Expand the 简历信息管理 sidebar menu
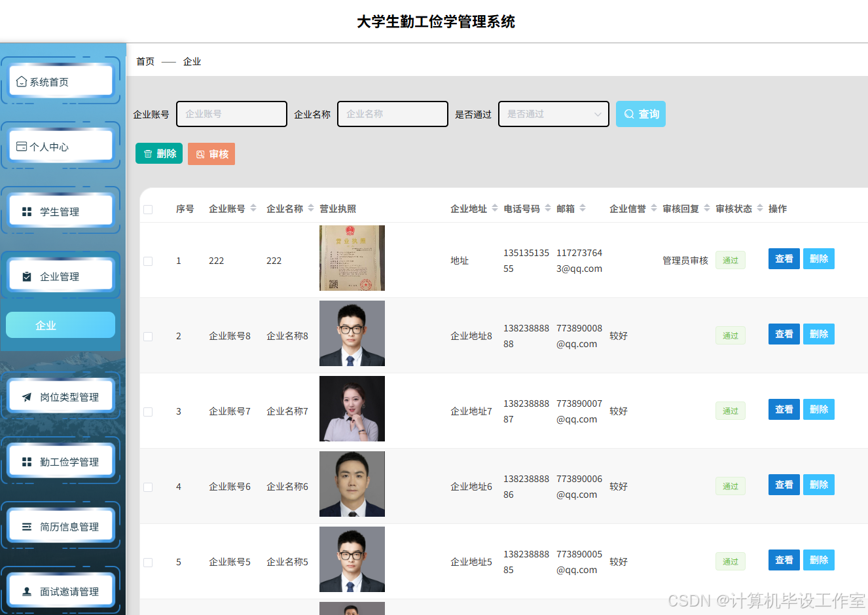Screen dimensions: 868x615 (60, 527)
